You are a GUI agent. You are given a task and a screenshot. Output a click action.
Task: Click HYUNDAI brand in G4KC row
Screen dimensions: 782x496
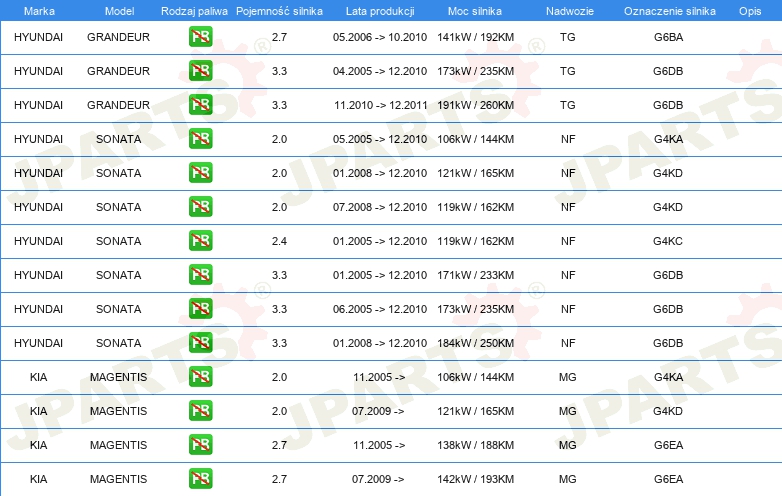[38, 241]
